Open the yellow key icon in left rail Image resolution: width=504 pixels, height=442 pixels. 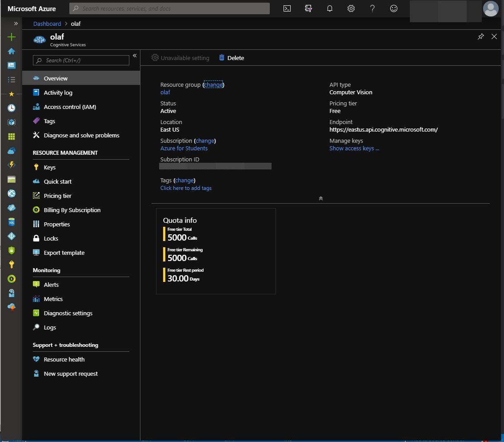click(x=12, y=265)
